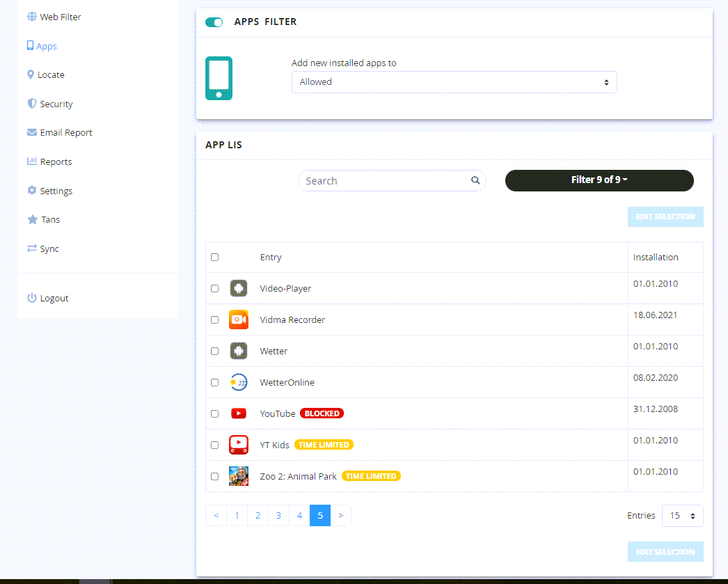Go to page 2 of the list
The image size is (728, 584).
(258, 515)
